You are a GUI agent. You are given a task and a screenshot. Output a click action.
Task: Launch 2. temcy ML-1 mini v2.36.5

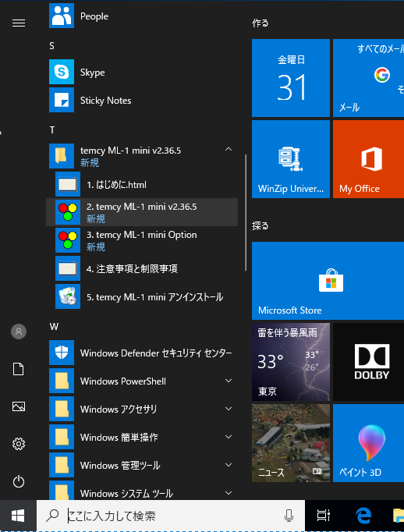pos(143,212)
